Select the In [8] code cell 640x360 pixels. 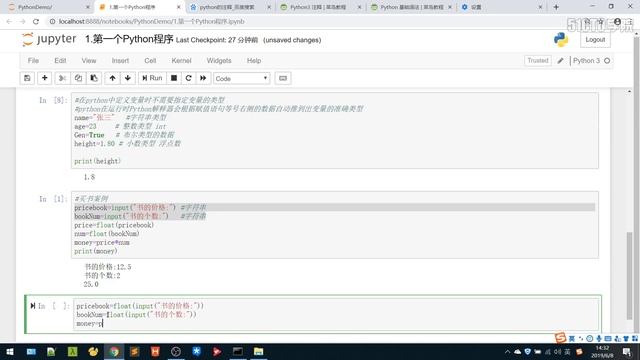(x=335, y=130)
